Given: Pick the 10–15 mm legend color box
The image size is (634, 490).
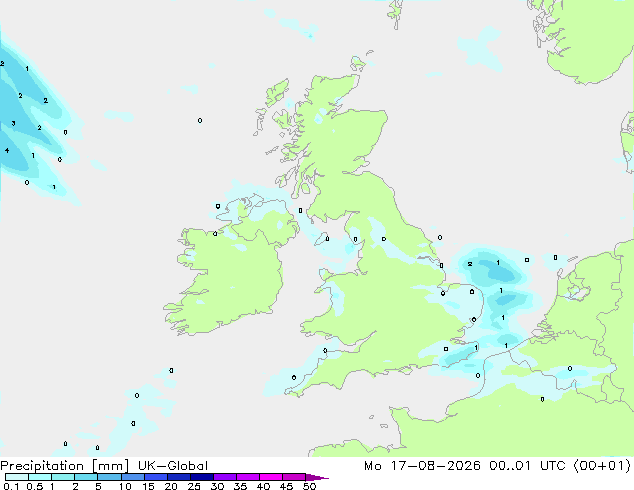Looking at the screenshot, I should click(132, 477).
